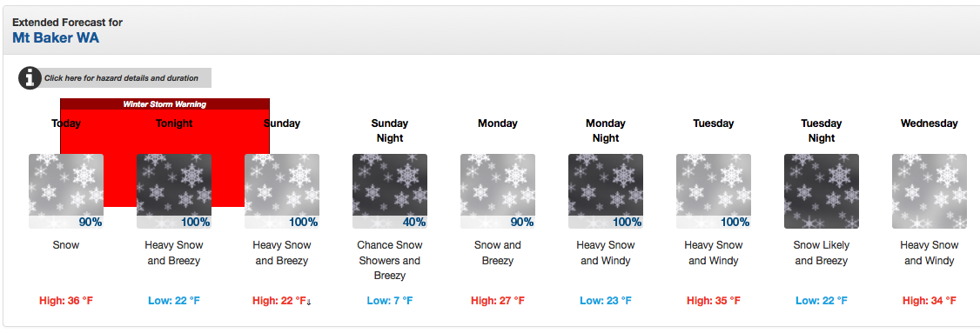980x333 pixels.
Task: Select Tuesday's heavy snow and windy icon
Action: (714, 191)
